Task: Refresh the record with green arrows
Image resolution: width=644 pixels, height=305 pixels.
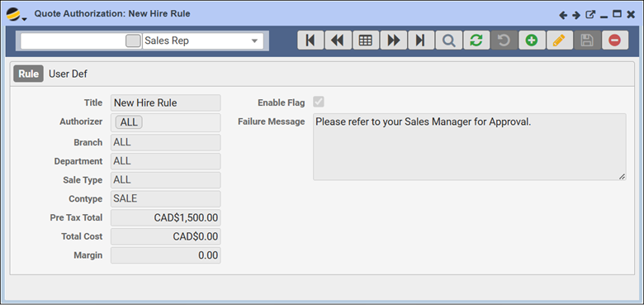Action: coord(476,41)
